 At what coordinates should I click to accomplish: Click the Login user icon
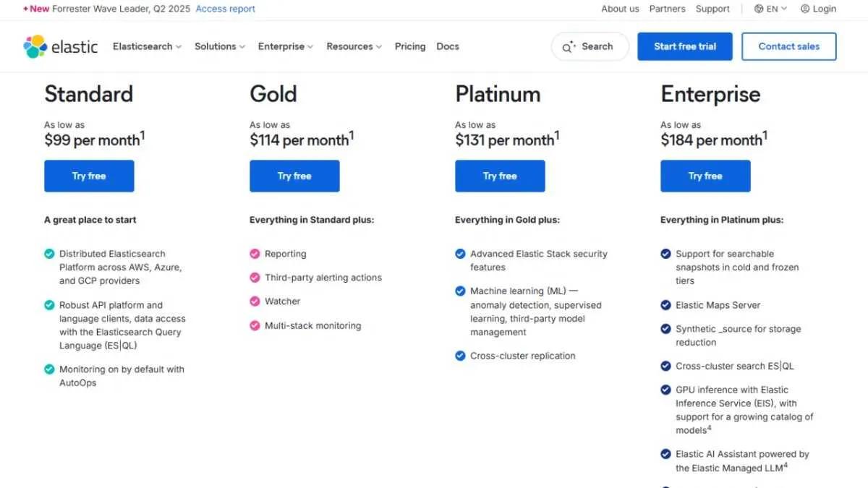coord(805,9)
